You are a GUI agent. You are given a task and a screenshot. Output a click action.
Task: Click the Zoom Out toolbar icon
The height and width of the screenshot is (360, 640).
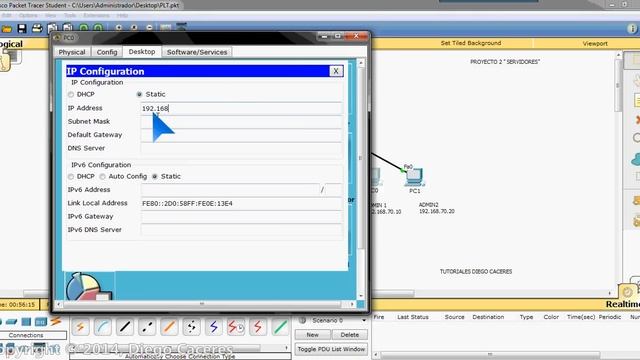click(x=149, y=28)
